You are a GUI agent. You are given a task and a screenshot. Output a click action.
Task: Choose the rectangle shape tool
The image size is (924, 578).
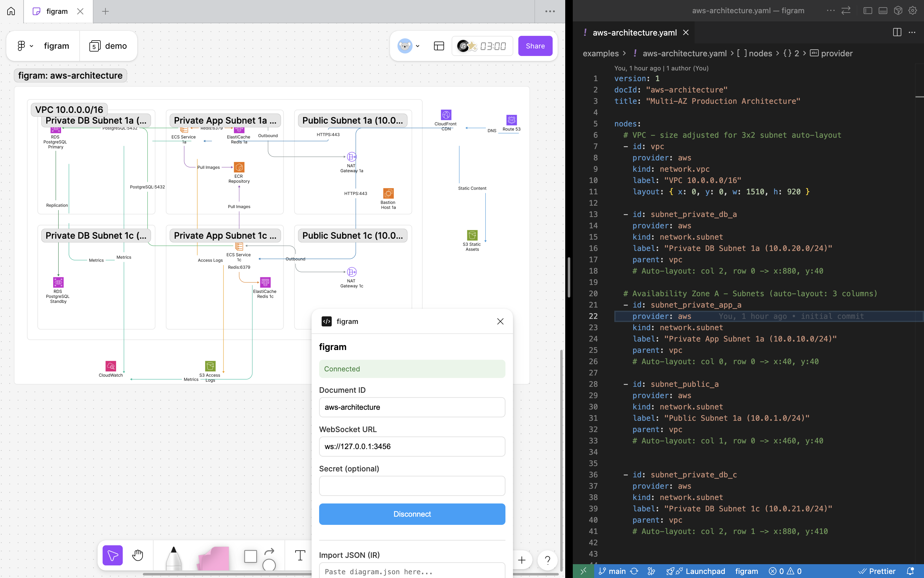point(251,556)
